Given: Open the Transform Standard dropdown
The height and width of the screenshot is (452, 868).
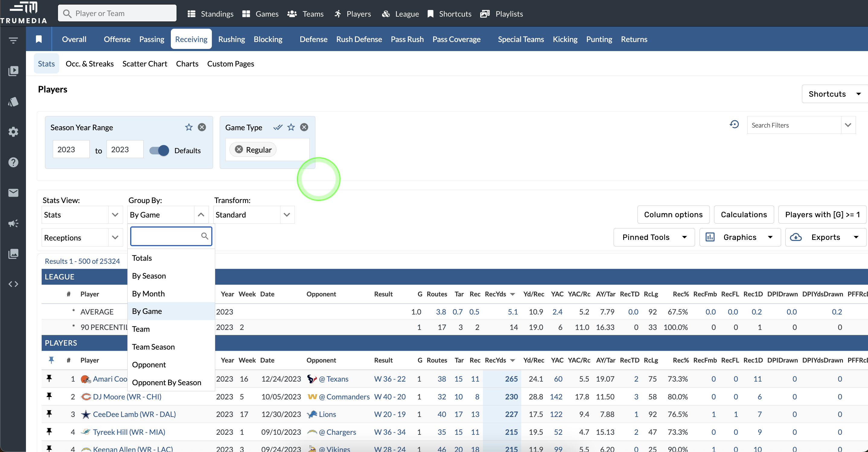Looking at the screenshot, I should point(287,215).
